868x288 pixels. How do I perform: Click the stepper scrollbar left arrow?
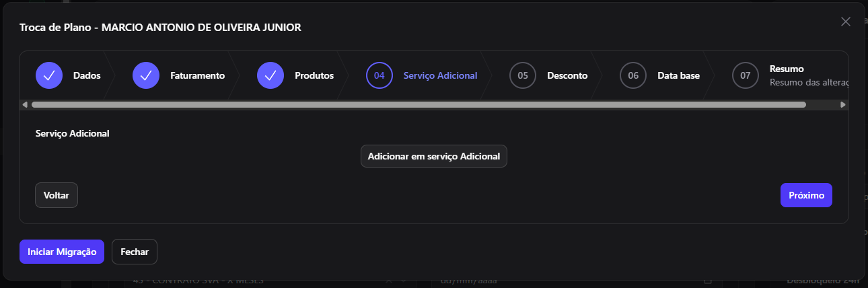[x=25, y=104]
